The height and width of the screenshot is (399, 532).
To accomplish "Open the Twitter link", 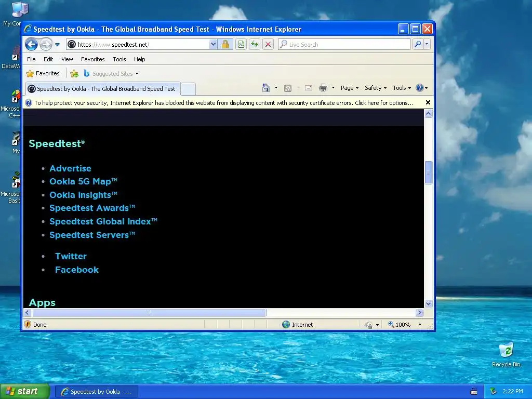I will (x=71, y=256).
